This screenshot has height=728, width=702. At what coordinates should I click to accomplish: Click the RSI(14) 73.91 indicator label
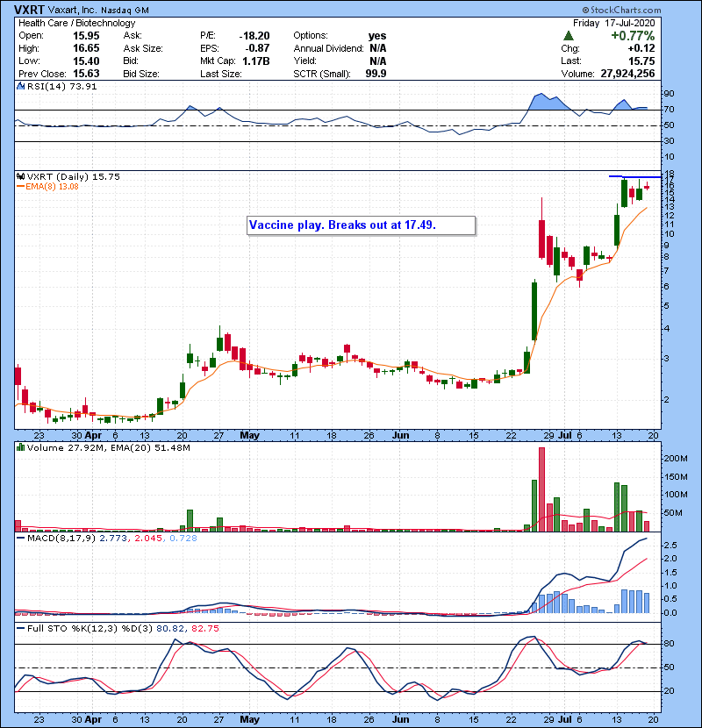click(x=61, y=86)
